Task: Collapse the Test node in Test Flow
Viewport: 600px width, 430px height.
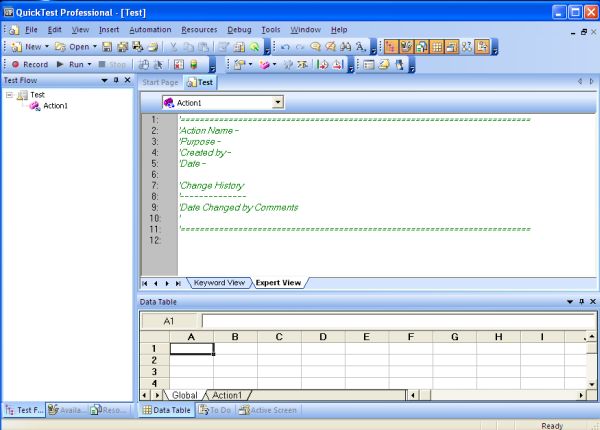Action: pyautogui.click(x=9, y=95)
